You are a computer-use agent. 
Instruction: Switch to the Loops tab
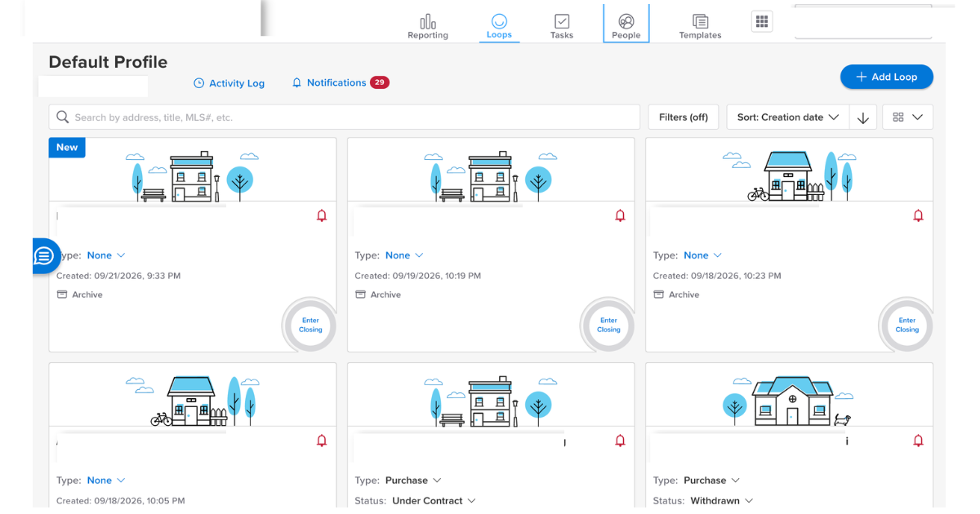pyautogui.click(x=499, y=26)
